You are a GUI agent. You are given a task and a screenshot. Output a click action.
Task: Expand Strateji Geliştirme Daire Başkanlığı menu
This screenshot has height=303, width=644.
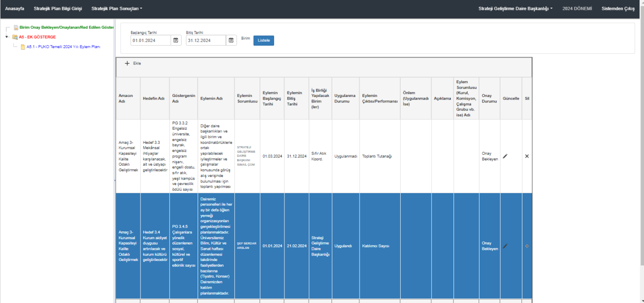[x=515, y=8]
